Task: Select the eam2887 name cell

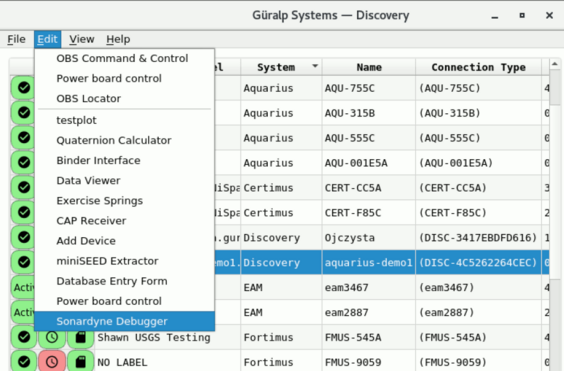Action: point(369,312)
